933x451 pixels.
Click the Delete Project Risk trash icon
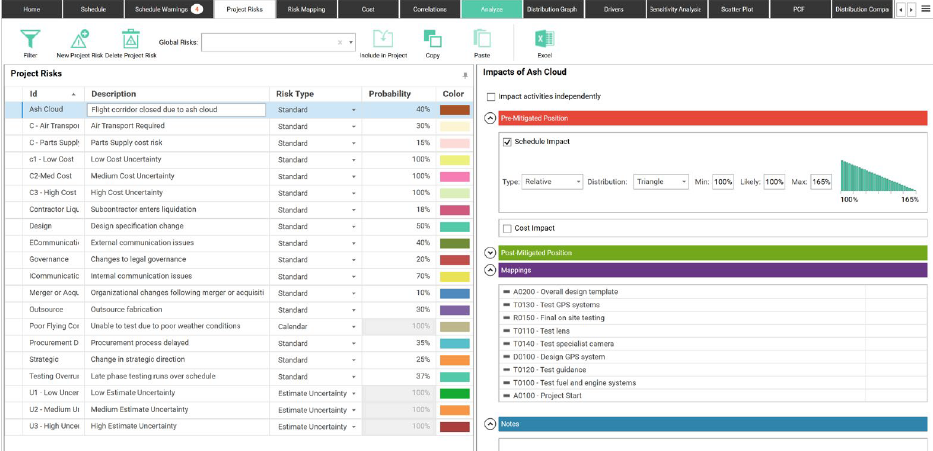pos(131,39)
